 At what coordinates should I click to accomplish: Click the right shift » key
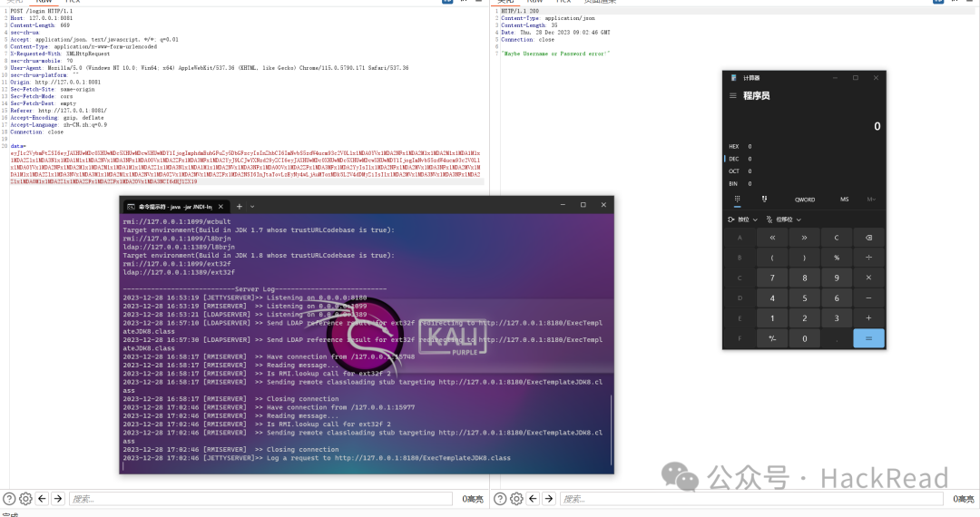[x=804, y=238]
